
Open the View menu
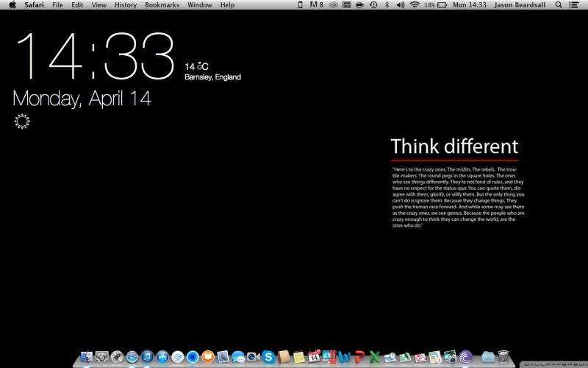(x=99, y=5)
